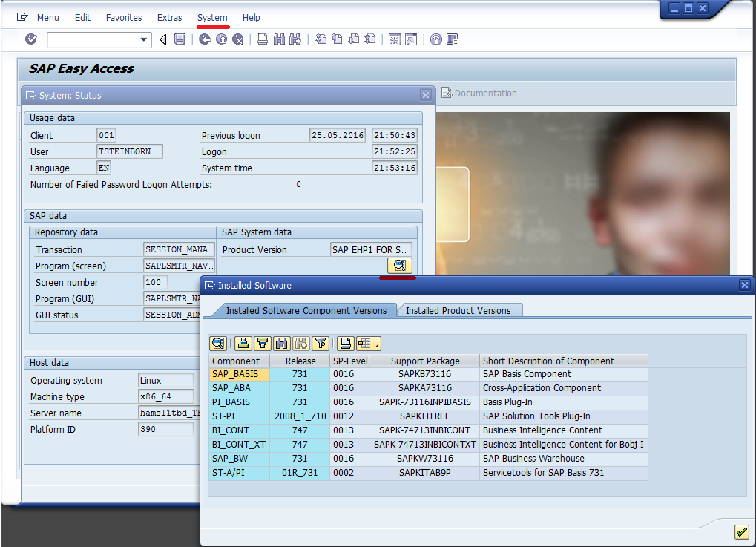The image size is (756, 547).
Task: Click the red Cancel icon in toolbar
Action: [x=238, y=39]
